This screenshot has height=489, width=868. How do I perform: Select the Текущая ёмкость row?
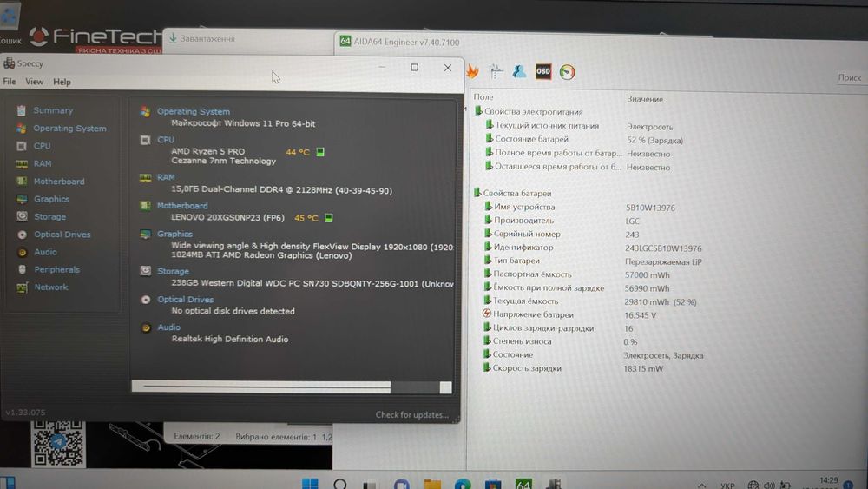590,301
